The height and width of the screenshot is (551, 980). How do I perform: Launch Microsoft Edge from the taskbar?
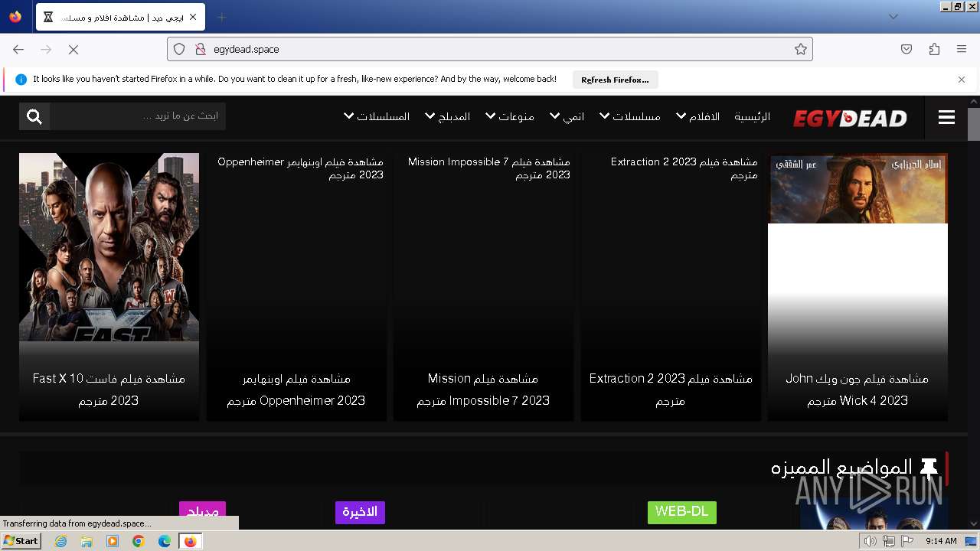[x=165, y=541]
